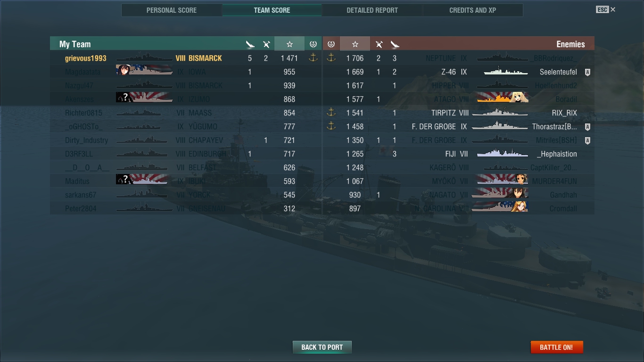Sort Enemies by planes shot down icon

click(x=379, y=44)
